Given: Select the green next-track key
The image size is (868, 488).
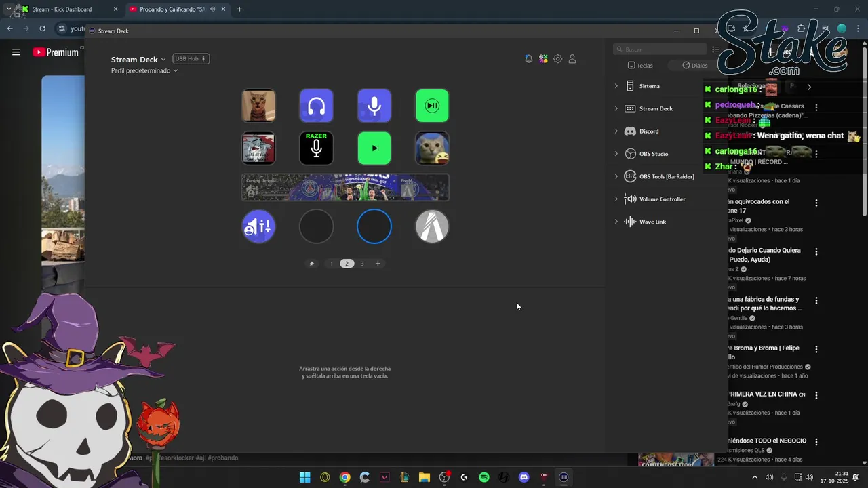Looking at the screenshot, I should pyautogui.click(x=374, y=148).
